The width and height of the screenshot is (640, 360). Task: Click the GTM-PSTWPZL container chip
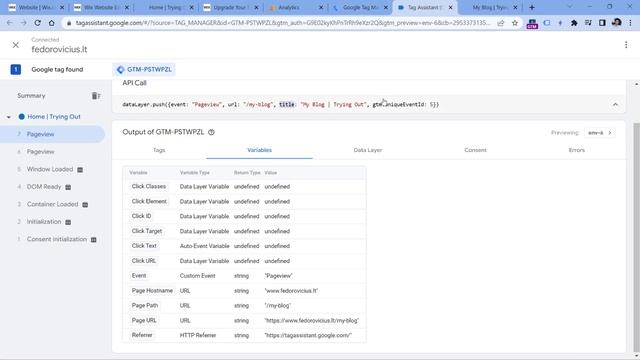144,69
